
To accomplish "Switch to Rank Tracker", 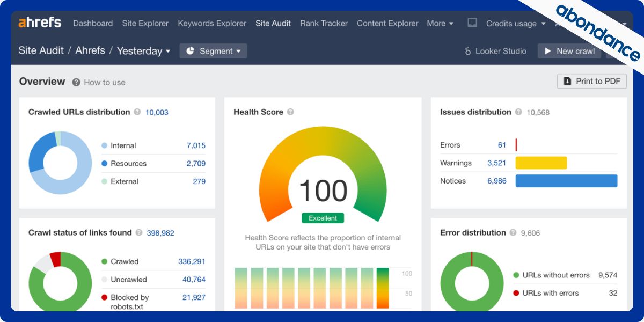I will 324,23.
